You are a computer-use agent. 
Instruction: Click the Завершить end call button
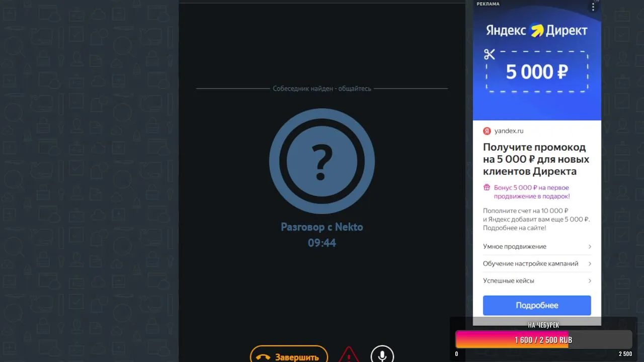tap(289, 354)
